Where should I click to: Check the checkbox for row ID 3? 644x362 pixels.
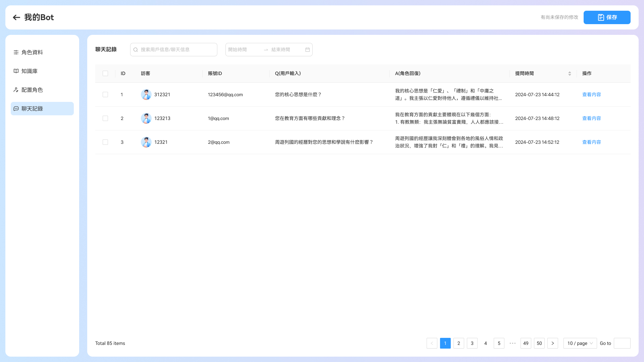point(105,142)
